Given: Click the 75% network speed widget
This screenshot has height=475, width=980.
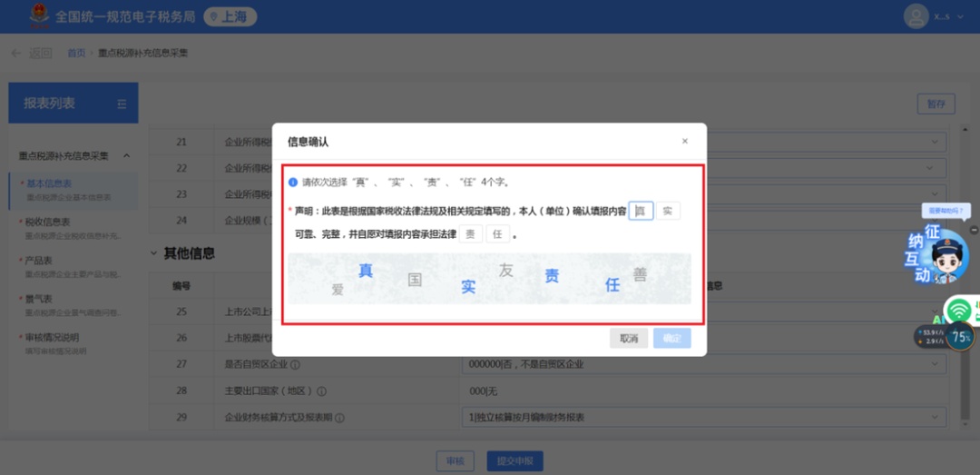Looking at the screenshot, I should click(959, 337).
